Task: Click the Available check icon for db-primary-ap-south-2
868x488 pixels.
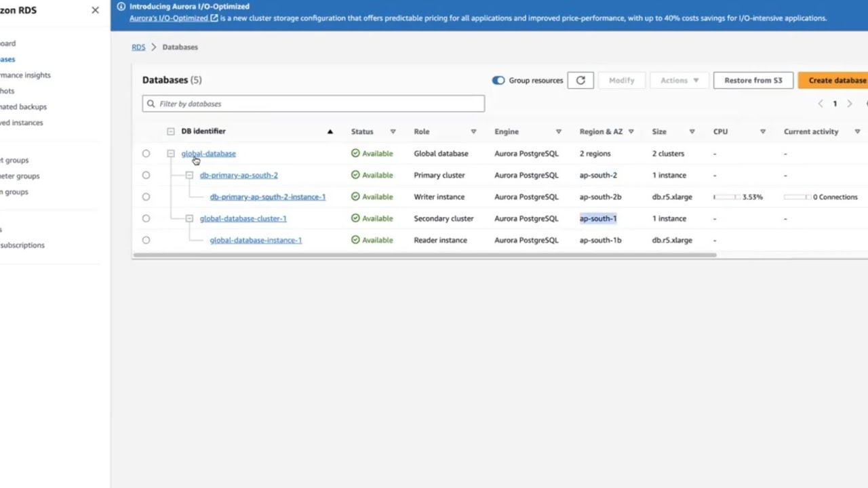Action: point(355,175)
